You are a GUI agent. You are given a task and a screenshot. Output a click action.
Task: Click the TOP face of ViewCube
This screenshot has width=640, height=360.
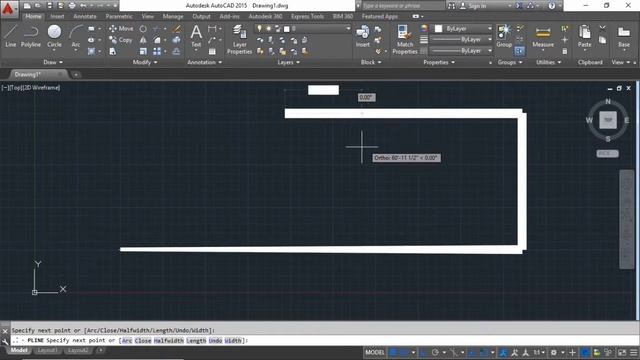click(608, 120)
